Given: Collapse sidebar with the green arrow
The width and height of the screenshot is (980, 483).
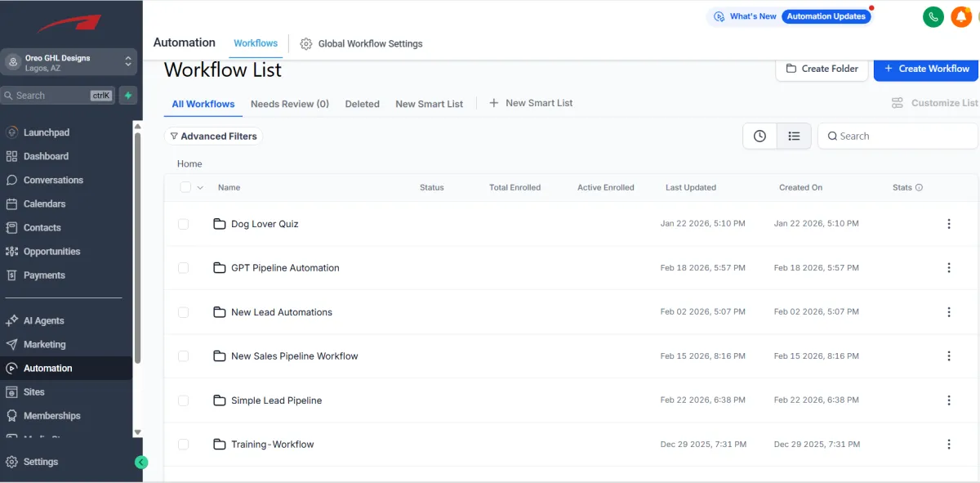Looking at the screenshot, I should pos(141,463).
